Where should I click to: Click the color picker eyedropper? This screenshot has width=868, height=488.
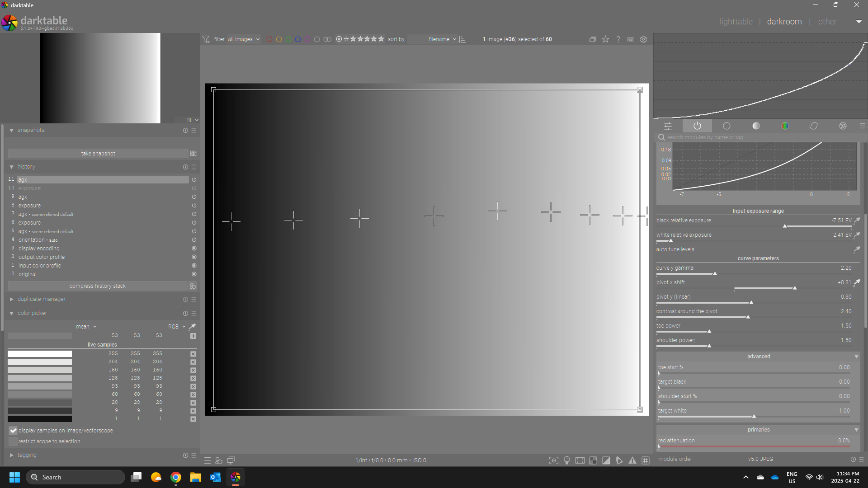coord(192,326)
